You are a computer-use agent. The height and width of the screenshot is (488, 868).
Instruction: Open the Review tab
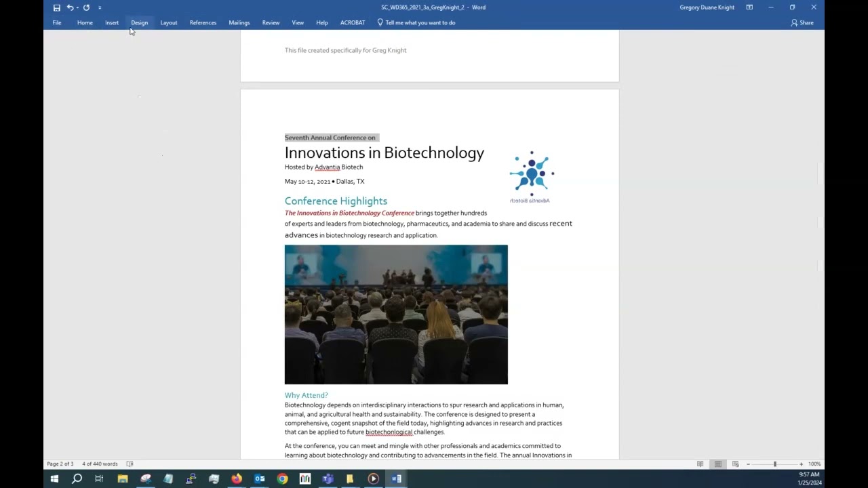coord(271,22)
